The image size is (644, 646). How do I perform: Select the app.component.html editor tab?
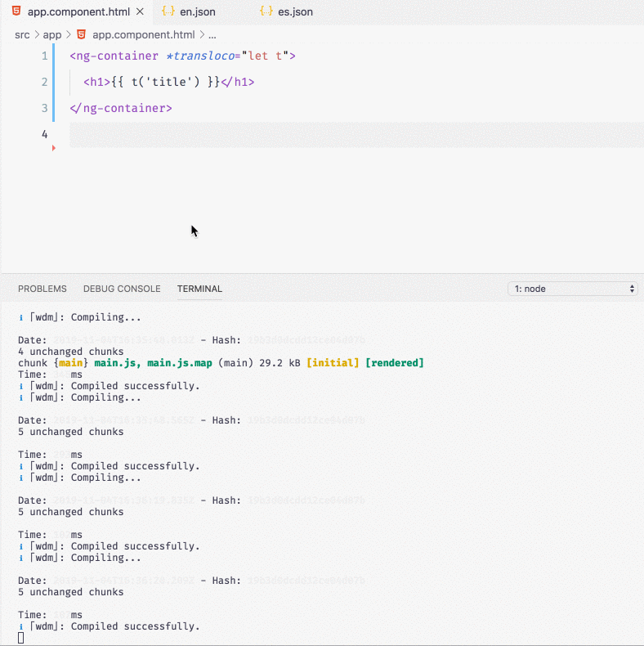[78, 11]
